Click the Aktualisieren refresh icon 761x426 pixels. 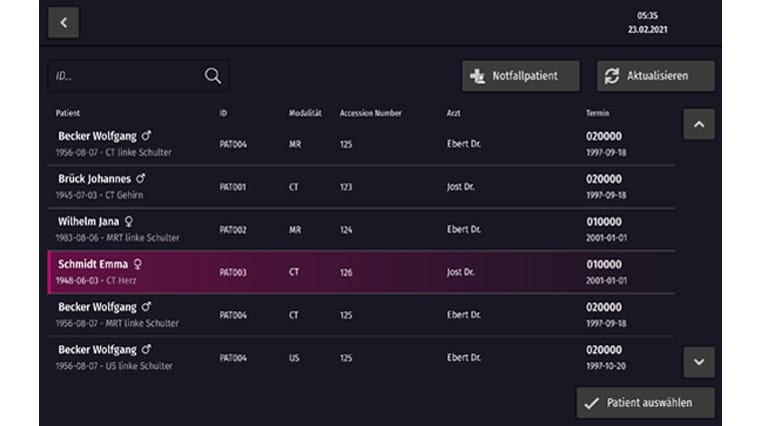tap(612, 76)
